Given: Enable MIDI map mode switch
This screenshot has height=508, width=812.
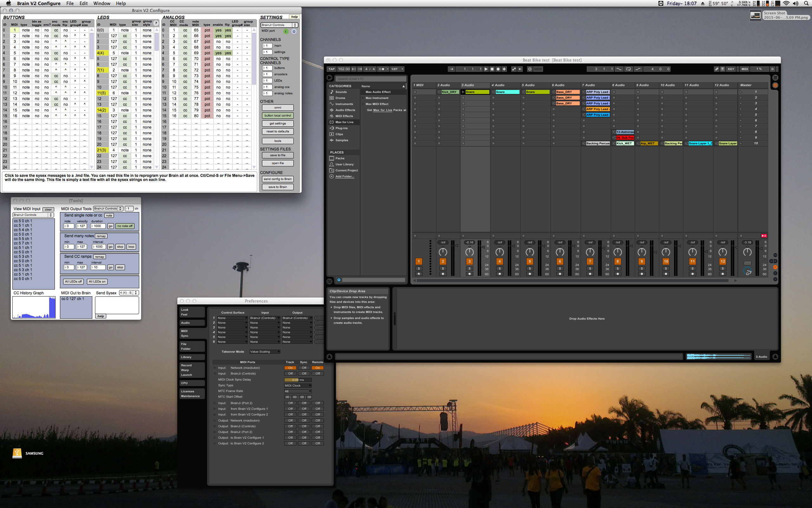Looking at the screenshot, I should [744, 69].
